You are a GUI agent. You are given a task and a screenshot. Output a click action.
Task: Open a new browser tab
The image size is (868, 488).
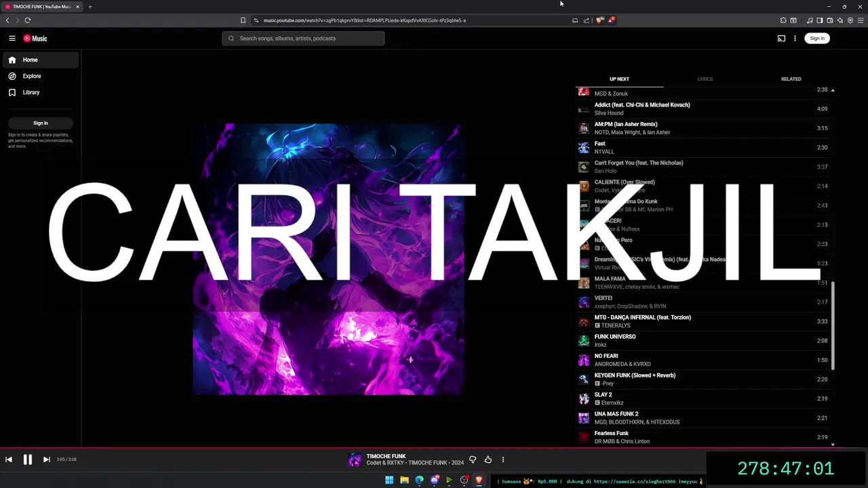click(90, 7)
